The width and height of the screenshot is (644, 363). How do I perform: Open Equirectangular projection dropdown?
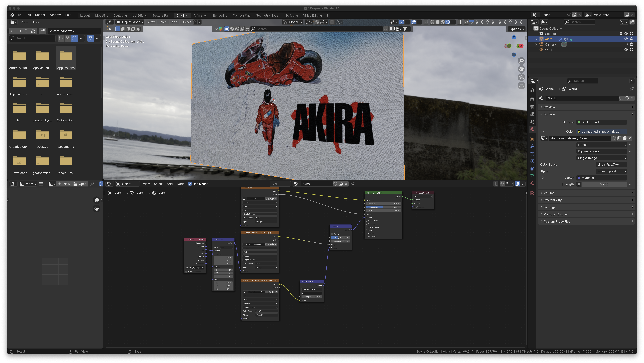pos(602,151)
